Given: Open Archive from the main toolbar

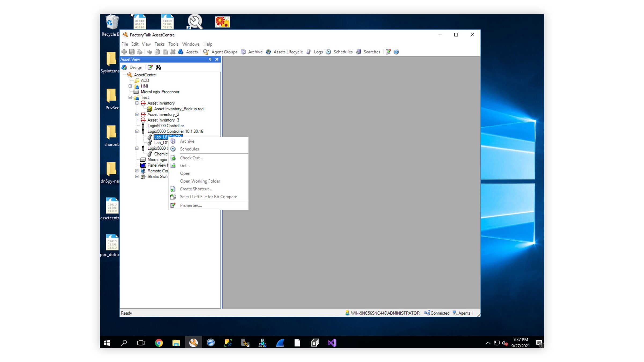Looking at the screenshot, I should [252, 52].
